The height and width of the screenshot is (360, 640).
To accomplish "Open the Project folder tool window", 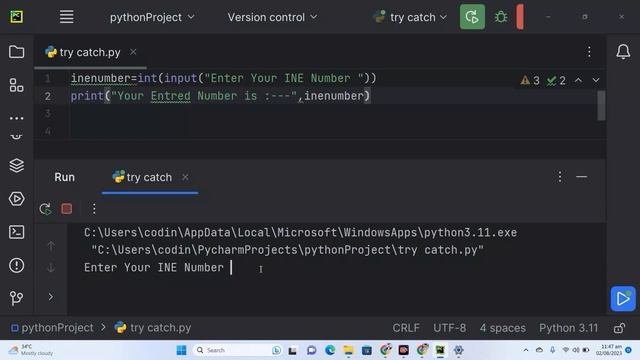I will 16,52.
